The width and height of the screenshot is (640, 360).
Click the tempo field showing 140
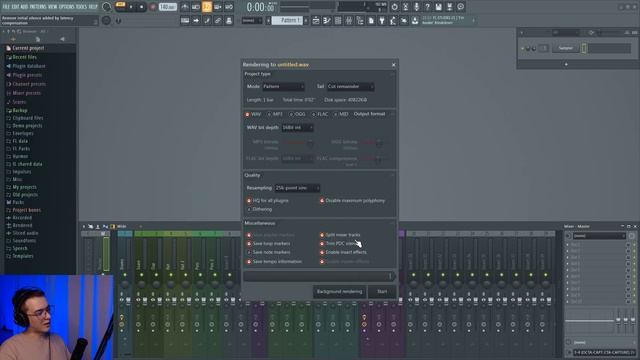point(167,7)
